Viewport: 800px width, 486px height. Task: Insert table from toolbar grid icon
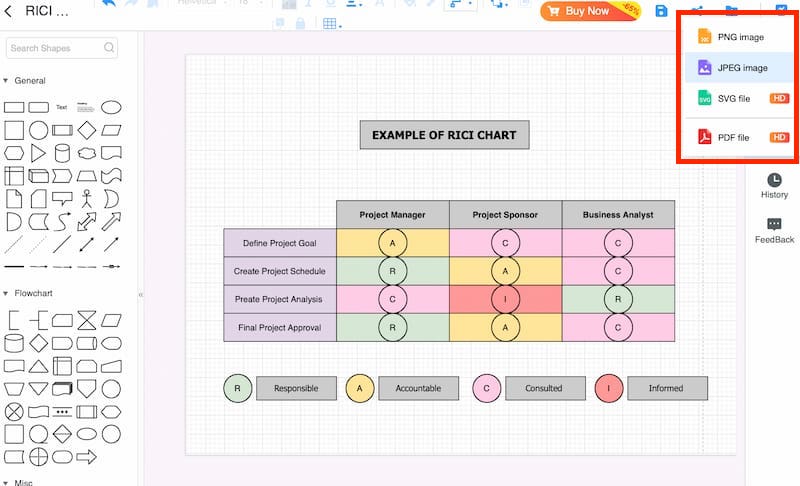[330, 24]
